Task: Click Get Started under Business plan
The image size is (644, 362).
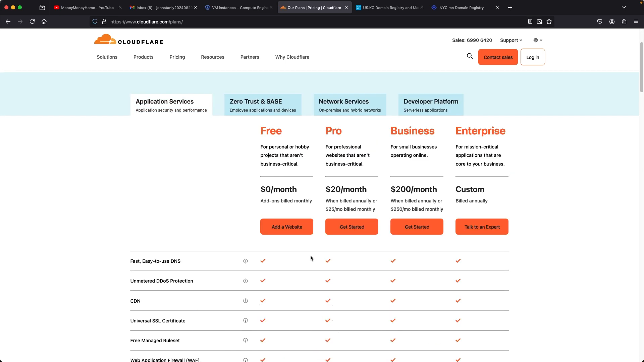Action: (x=417, y=227)
